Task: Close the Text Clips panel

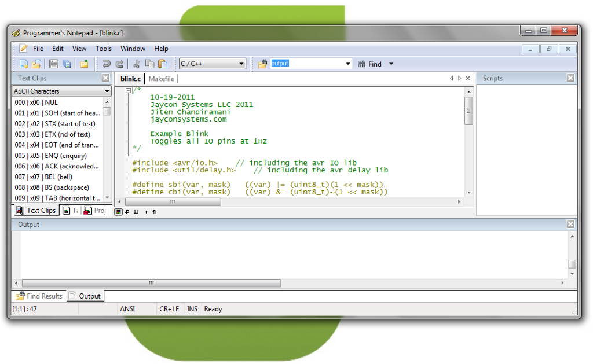Action: coord(105,78)
